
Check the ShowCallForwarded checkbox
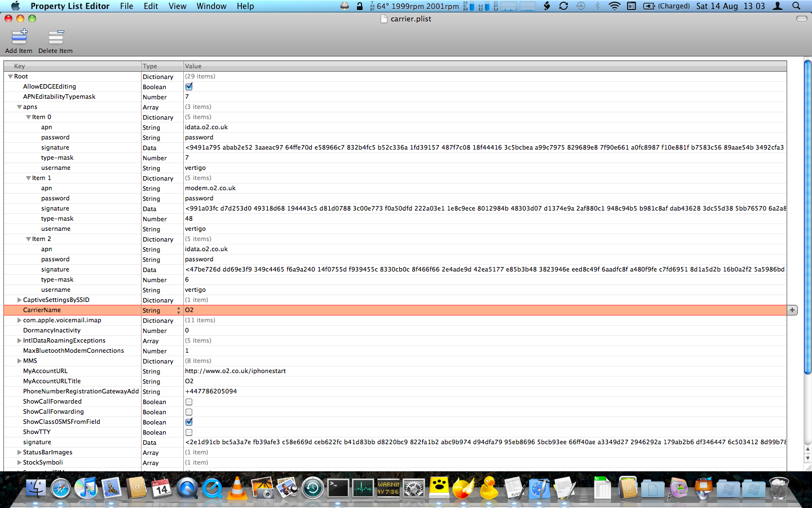[189, 401]
